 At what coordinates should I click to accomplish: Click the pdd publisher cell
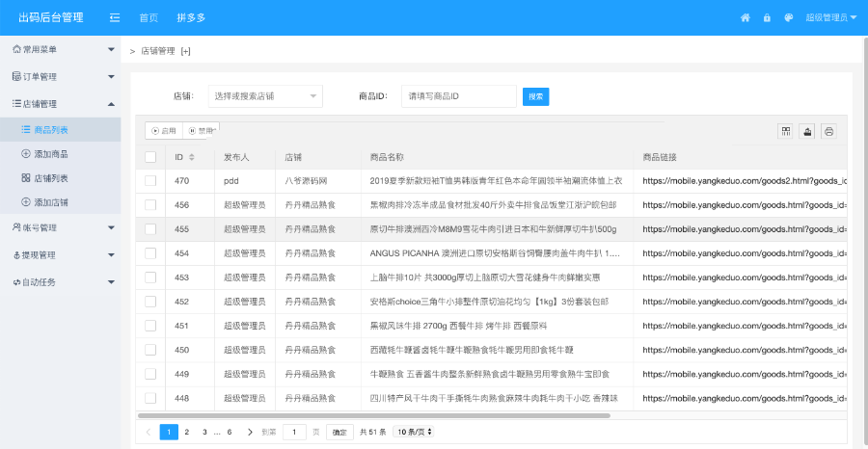[x=231, y=181]
